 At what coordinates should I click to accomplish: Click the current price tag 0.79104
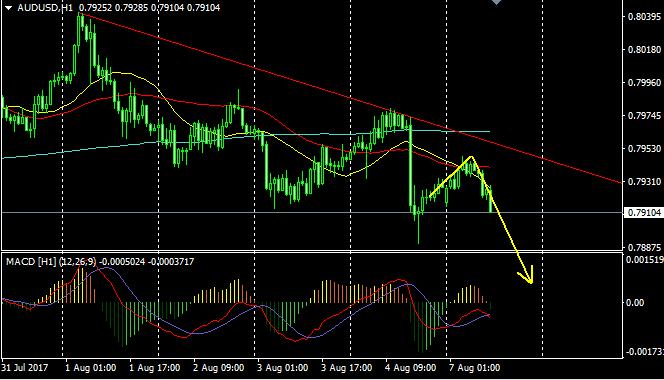pyautogui.click(x=644, y=212)
